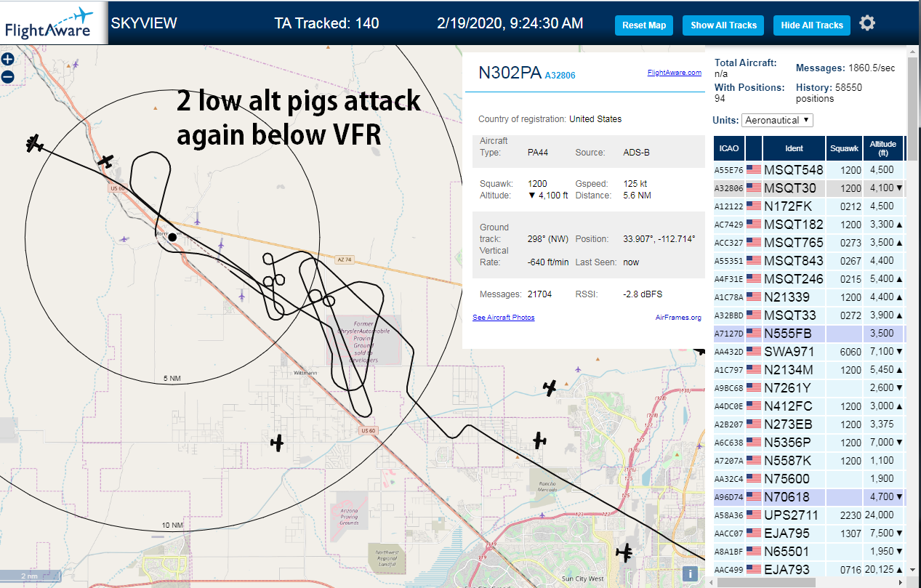Click ICAO code A58A36 cell
921x588 pixels.
click(x=729, y=515)
